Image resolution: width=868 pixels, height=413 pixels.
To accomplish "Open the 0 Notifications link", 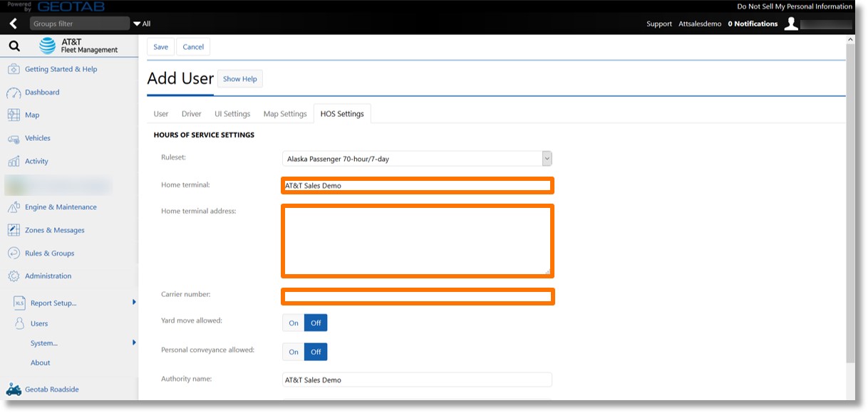I will (x=753, y=23).
